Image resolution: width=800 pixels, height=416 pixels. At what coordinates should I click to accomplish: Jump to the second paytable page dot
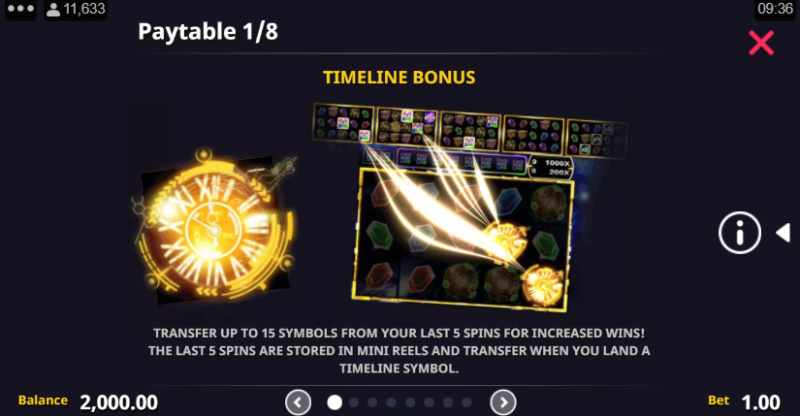(353, 403)
